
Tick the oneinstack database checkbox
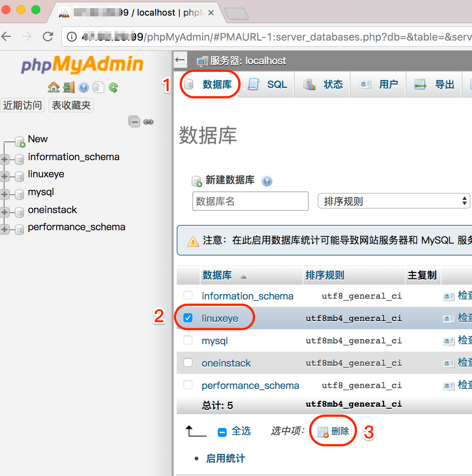(188, 362)
